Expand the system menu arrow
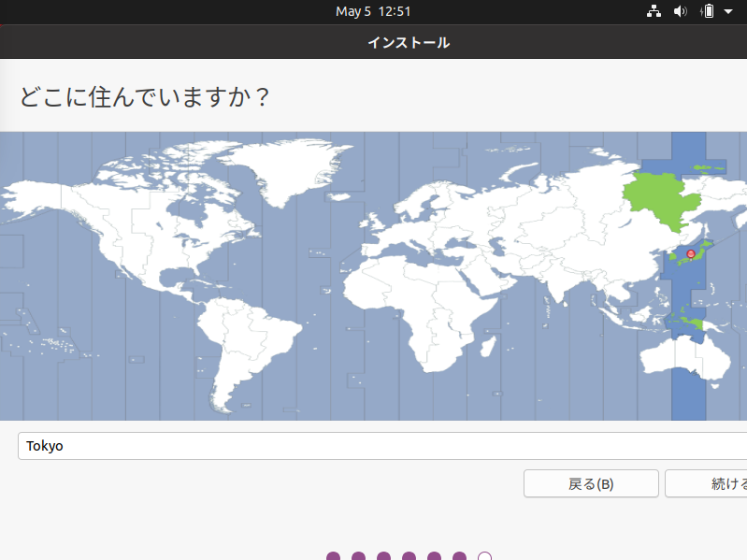The image size is (747, 560). coord(728,11)
